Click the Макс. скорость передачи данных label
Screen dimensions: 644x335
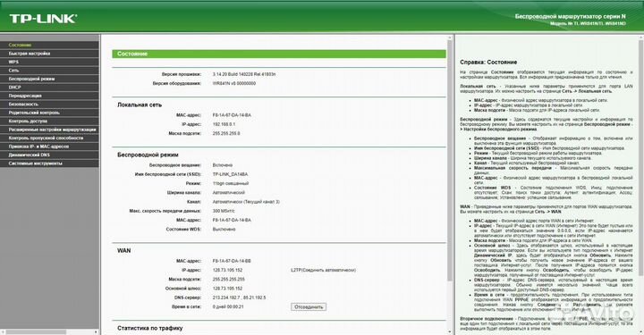tap(165, 211)
